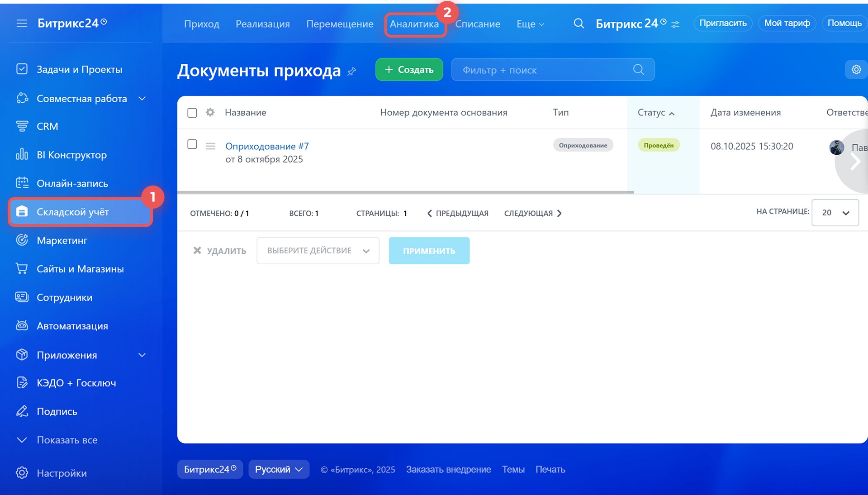Image resolution: width=868 pixels, height=495 pixels.
Task: Expand the Совместная работа section
Action: click(142, 99)
